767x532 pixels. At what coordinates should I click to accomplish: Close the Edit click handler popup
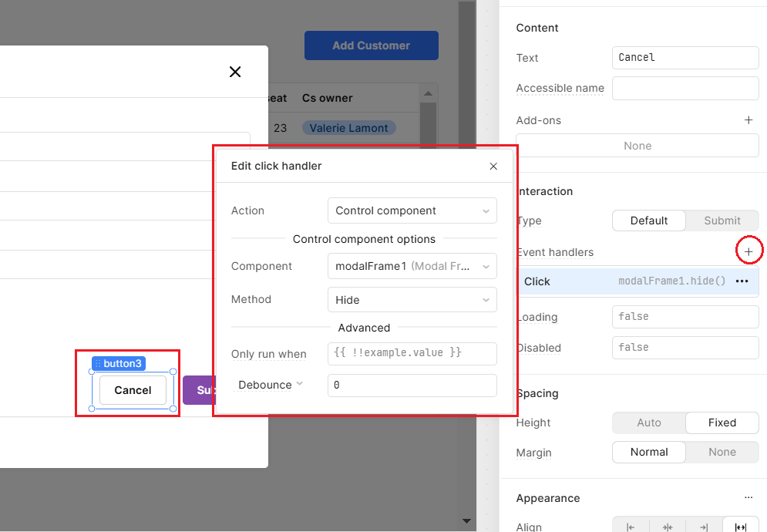[493, 167]
